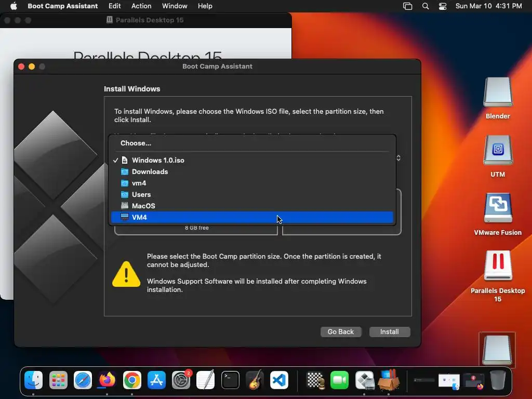532x399 pixels.
Task: Select Users folder in the popup list
Action: tap(252, 194)
